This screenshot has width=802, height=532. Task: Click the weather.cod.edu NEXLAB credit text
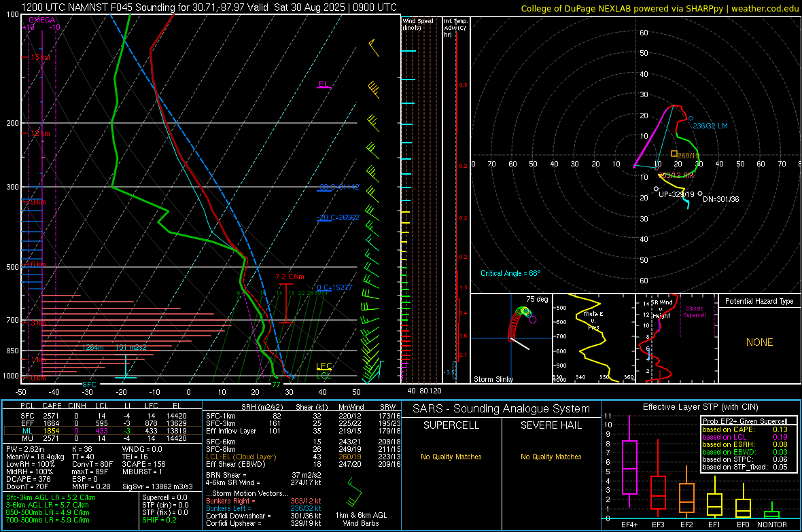click(x=659, y=8)
